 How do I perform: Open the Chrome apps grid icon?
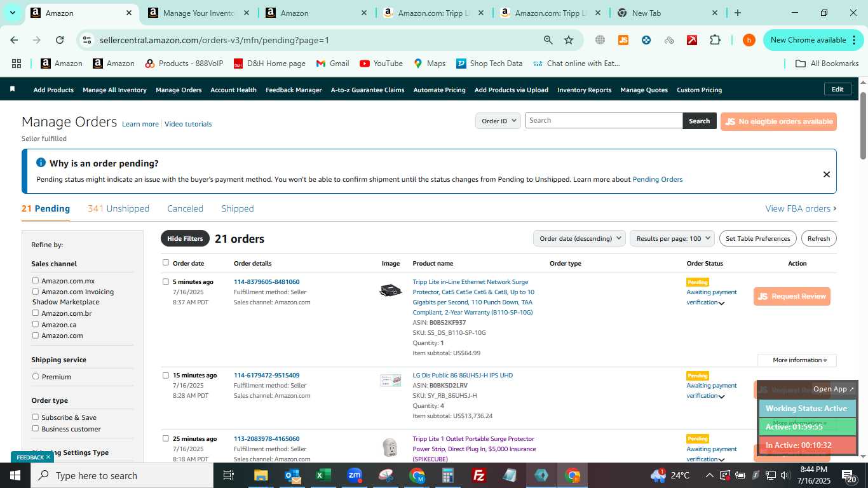(x=17, y=64)
